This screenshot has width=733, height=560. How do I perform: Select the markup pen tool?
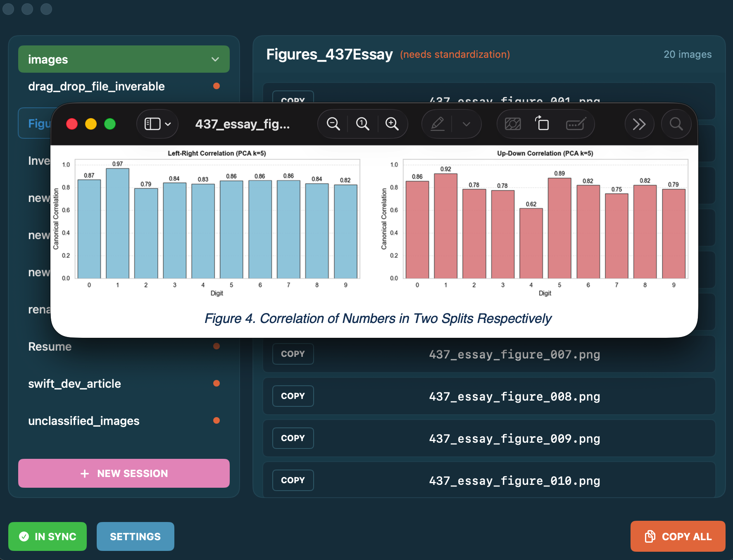tap(438, 124)
